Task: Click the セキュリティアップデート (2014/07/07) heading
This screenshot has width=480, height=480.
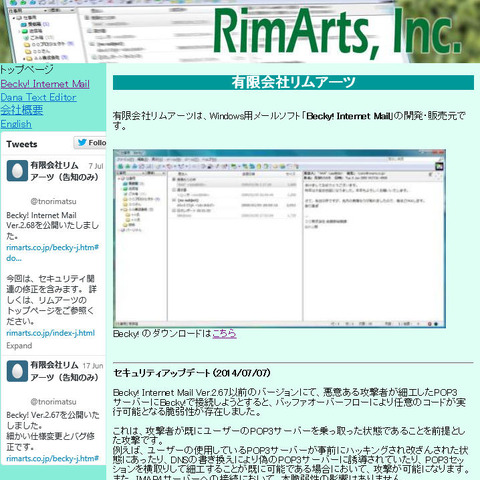Action: 192,373
